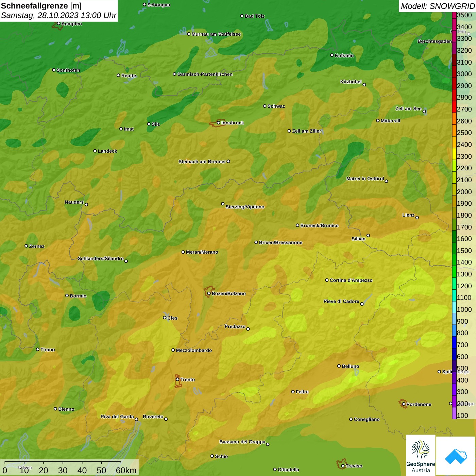Click the Cittadella label
This screenshot has width=476, height=476.
[x=288, y=470]
